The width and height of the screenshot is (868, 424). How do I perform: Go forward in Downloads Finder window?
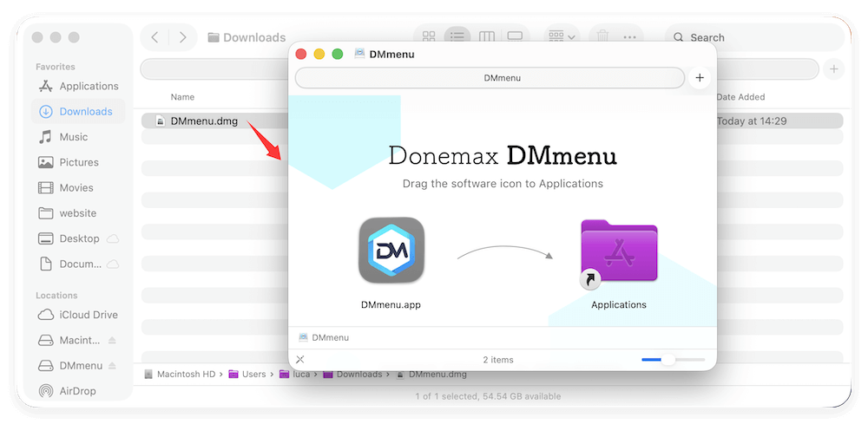point(182,37)
